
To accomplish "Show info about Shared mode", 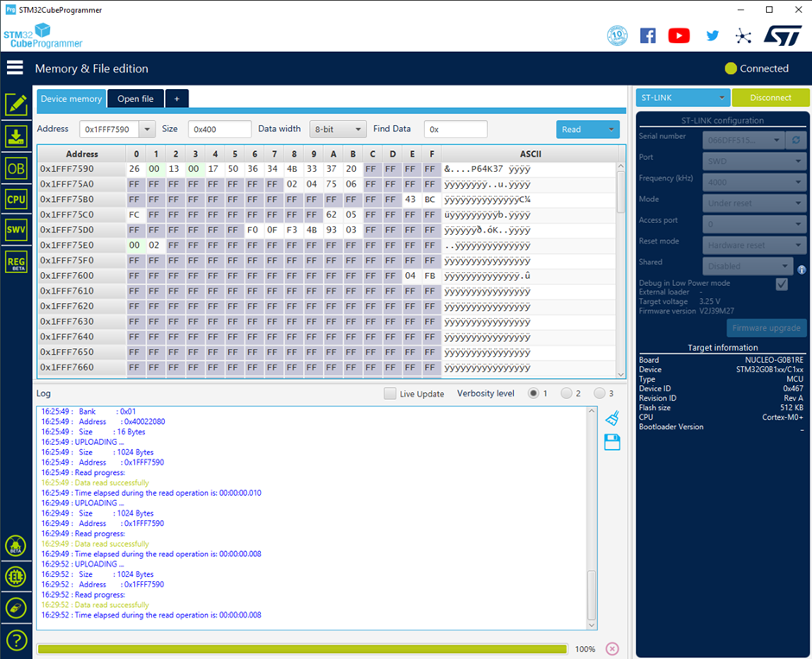I will tap(802, 269).
